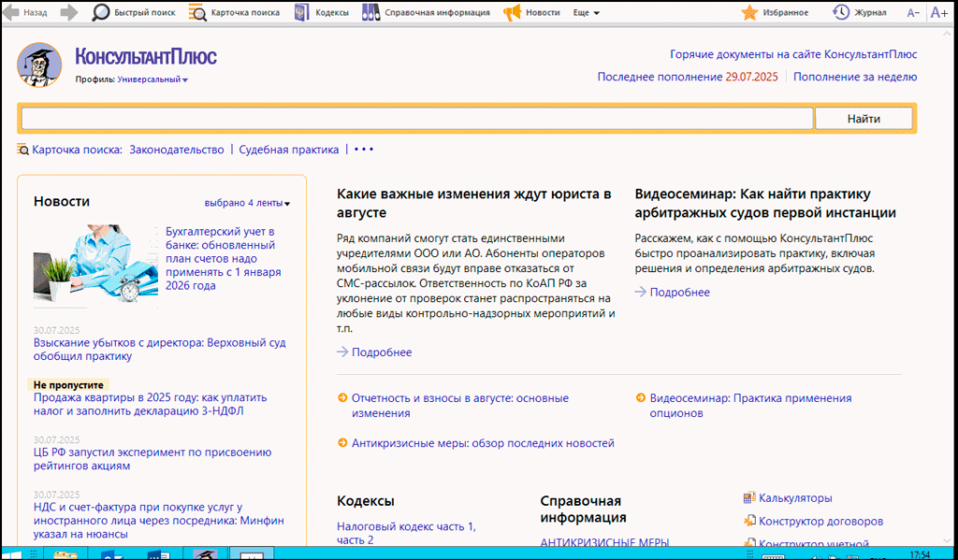The width and height of the screenshot is (958, 560).
Task: Open Конструктор договоров icon
Action: [x=749, y=522]
